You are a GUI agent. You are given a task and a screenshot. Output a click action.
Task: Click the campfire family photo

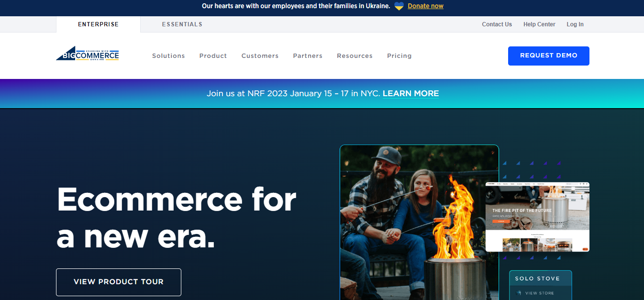(419, 222)
